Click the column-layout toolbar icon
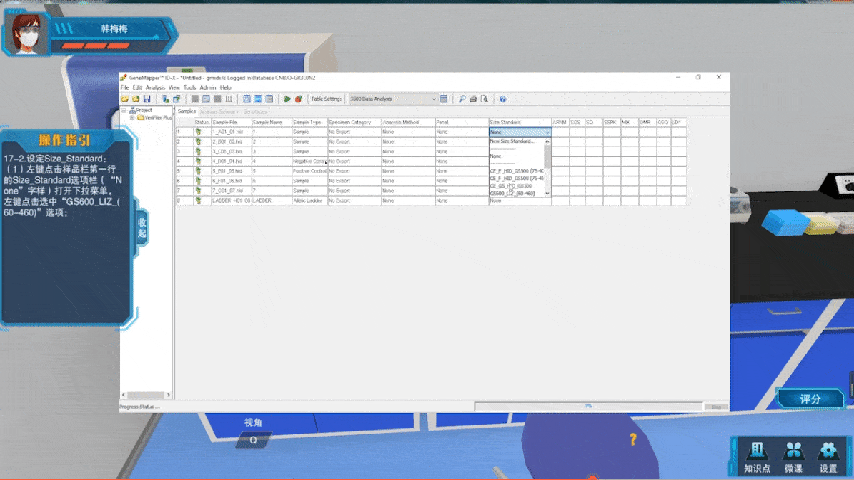Image resolution: width=854 pixels, height=480 pixels. coord(229,99)
